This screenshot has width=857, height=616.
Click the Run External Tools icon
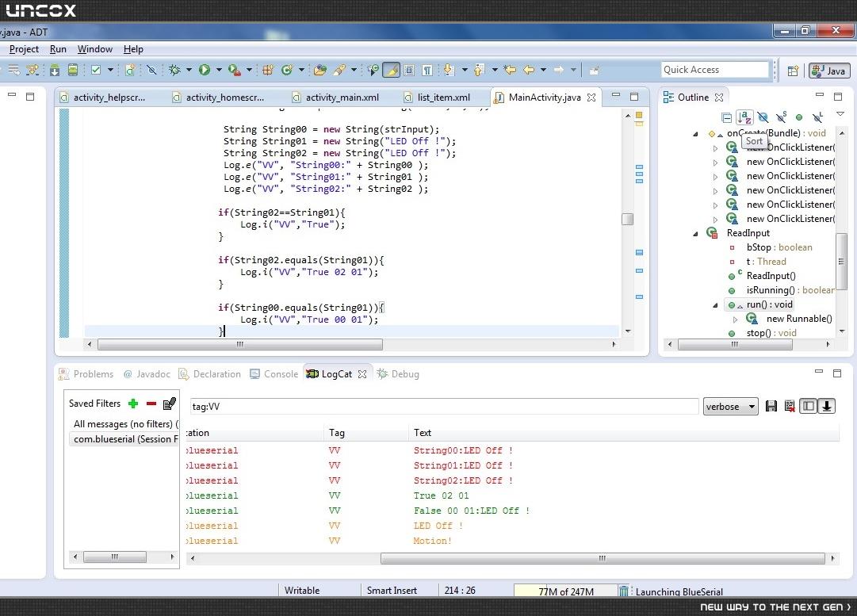pyautogui.click(x=234, y=70)
